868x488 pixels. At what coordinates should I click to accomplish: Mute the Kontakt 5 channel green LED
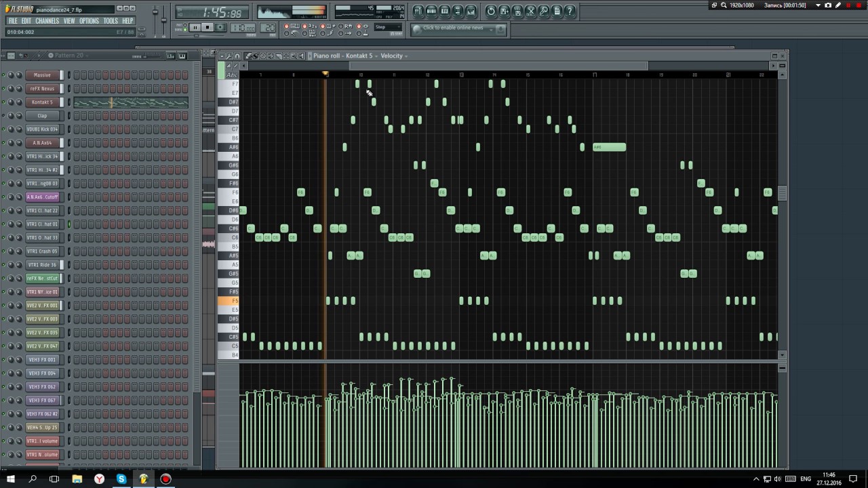click(x=3, y=102)
